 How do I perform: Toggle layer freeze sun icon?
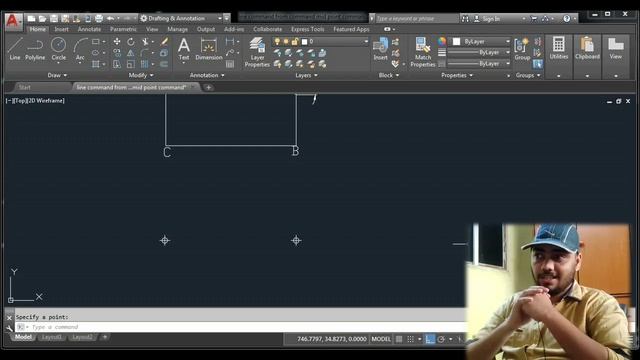286,42
